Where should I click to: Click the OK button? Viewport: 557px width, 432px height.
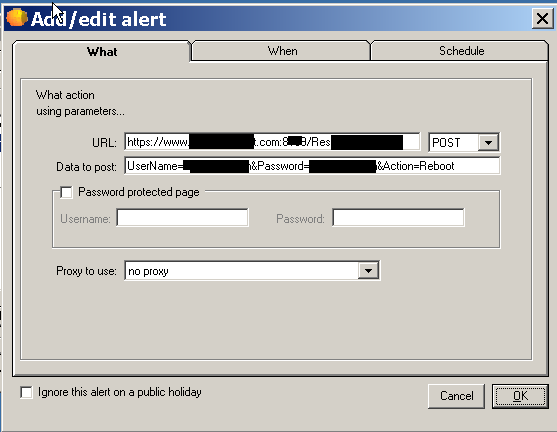pyautogui.click(x=520, y=396)
